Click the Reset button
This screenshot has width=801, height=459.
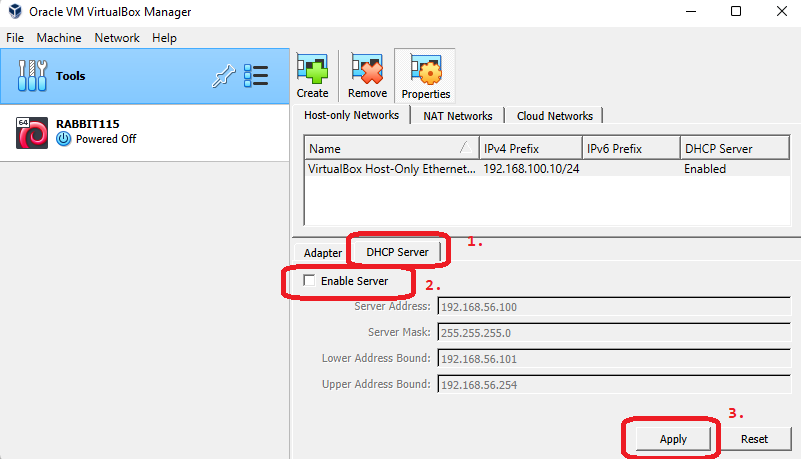tap(754, 439)
